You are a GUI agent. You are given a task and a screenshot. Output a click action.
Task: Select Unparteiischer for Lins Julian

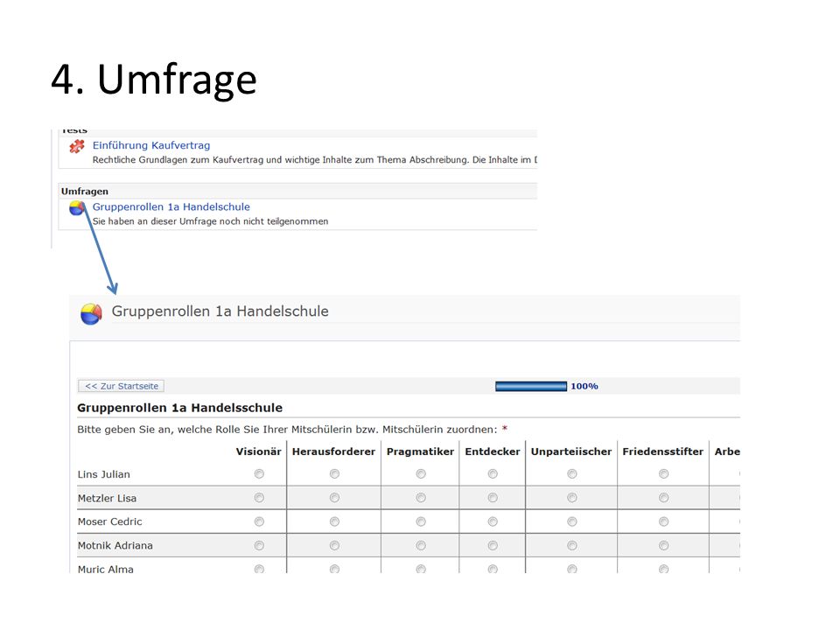pos(572,474)
